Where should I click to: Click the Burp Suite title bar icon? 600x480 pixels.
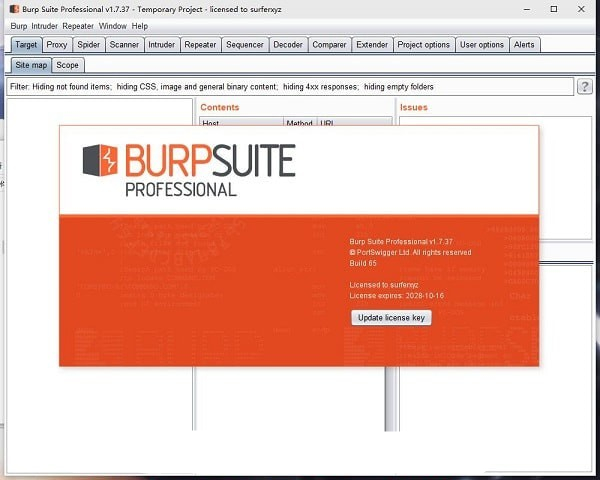click(x=15, y=9)
